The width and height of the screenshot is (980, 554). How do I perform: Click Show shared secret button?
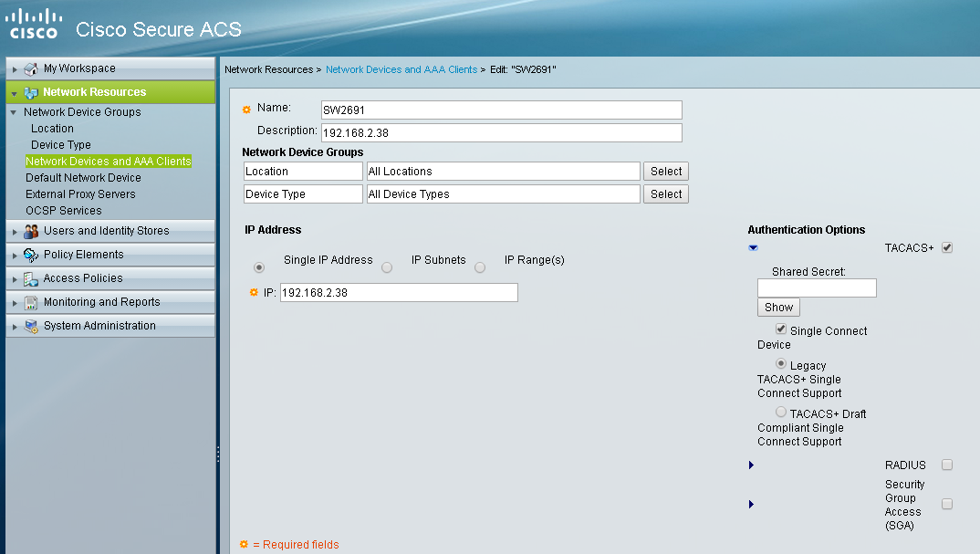(x=778, y=307)
